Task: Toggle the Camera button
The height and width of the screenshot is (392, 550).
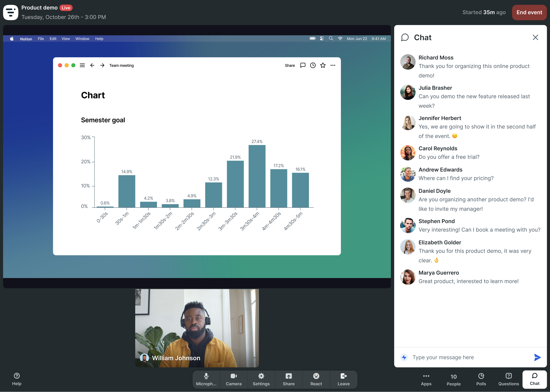Action: [x=233, y=379]
